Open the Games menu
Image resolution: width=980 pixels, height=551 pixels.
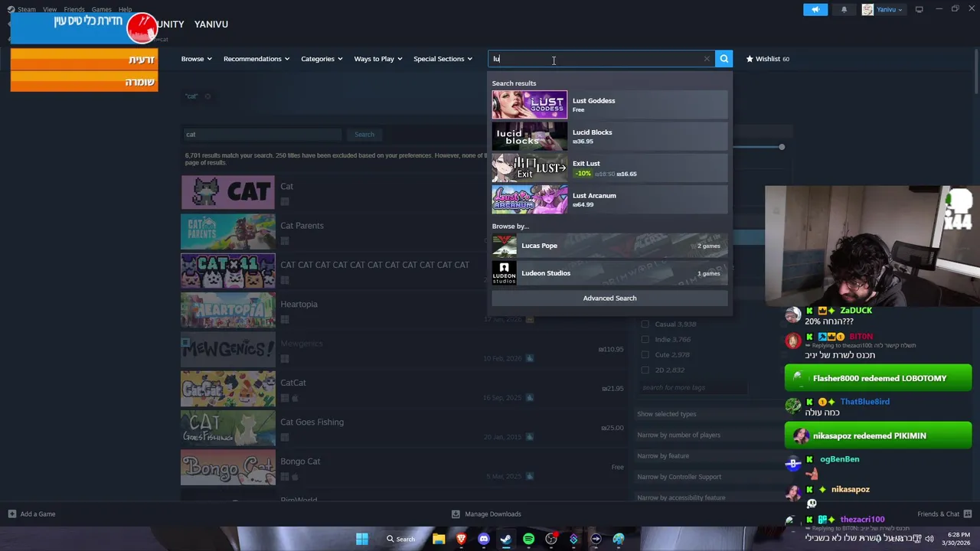click(102, 9)
